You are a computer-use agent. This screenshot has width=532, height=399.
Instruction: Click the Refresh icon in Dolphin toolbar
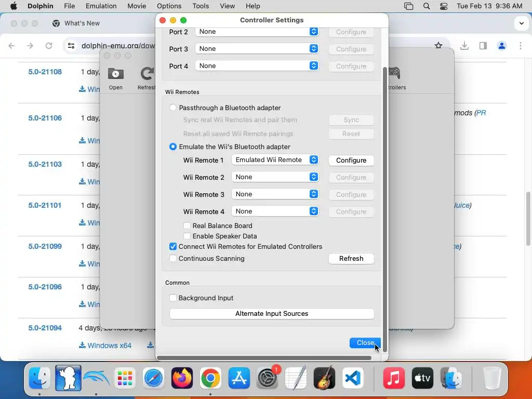[x=147, y=74]
